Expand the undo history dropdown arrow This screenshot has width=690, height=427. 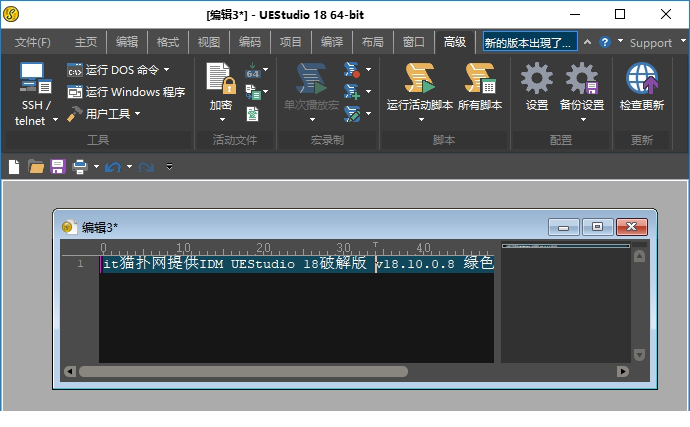tap(129, 167)
